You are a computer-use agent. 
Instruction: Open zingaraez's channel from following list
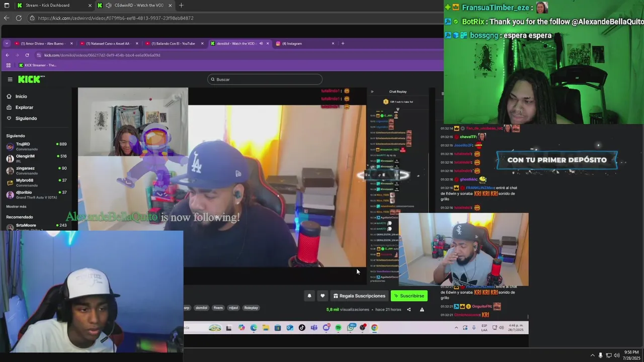click(x=36, y=170)
